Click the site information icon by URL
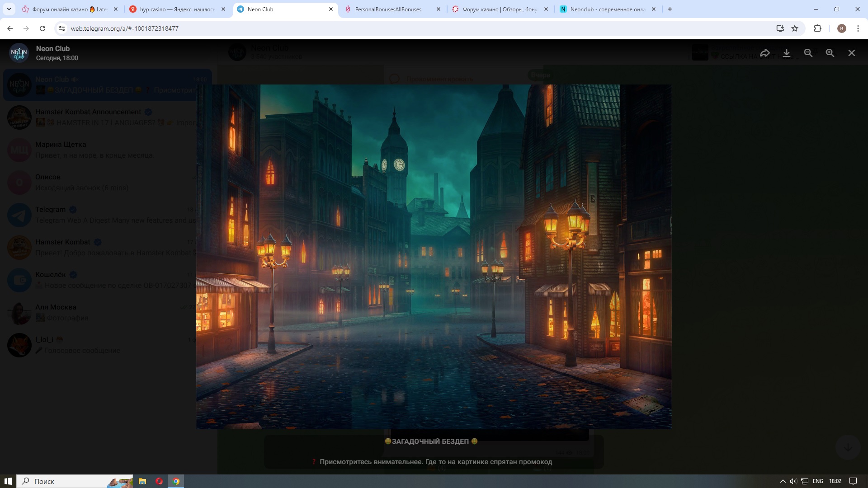 pyautogui.click(x=62, y=28)
